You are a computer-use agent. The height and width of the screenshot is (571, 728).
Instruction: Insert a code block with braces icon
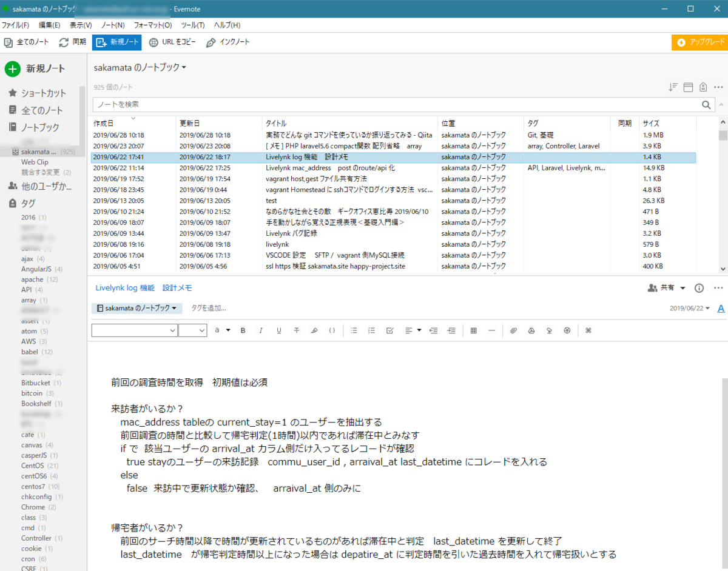(x=332, y=330)
